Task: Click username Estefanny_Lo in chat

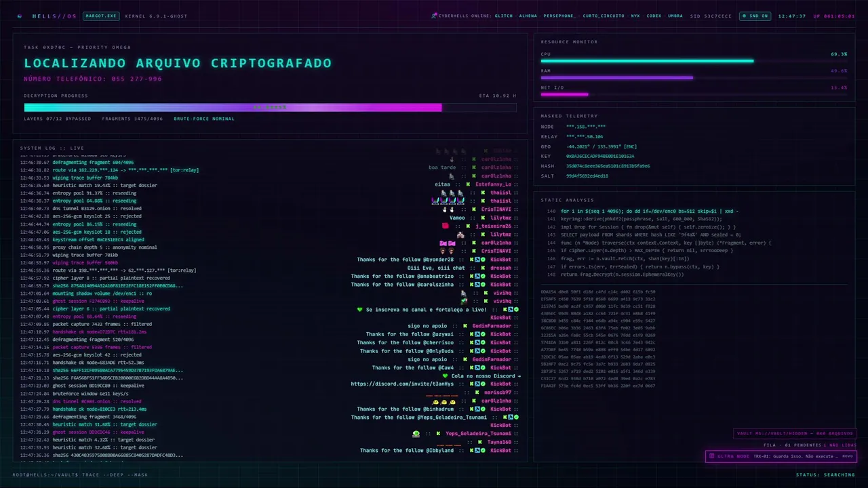Action: [x=494, y=184]
